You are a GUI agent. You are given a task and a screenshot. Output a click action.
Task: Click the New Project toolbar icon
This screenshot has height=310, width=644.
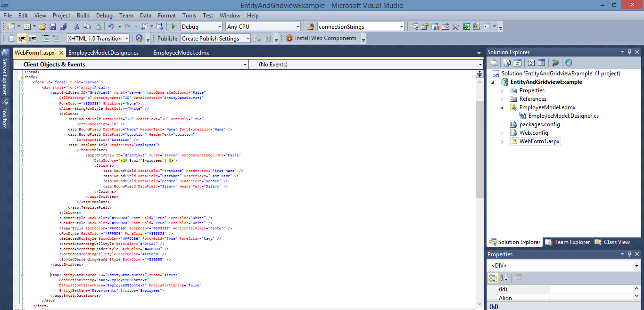pyautogui.click(x=11, y=26)
